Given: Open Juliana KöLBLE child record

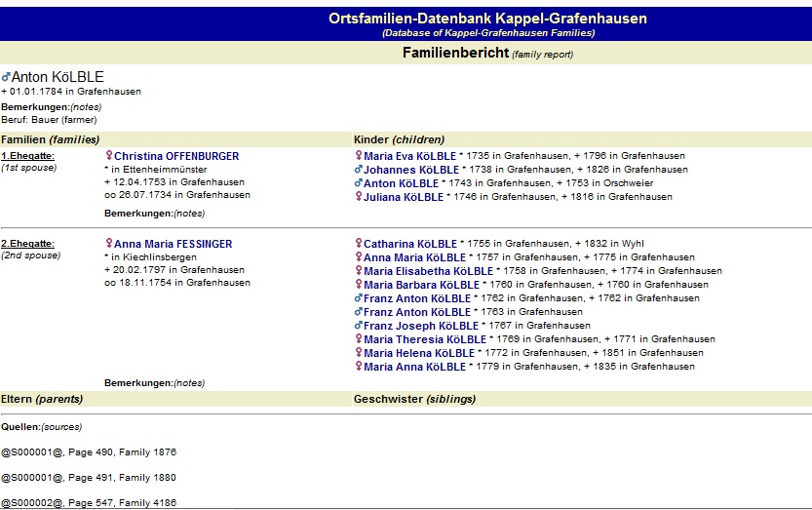Looking at the screenshot, I should click(404, 197).
